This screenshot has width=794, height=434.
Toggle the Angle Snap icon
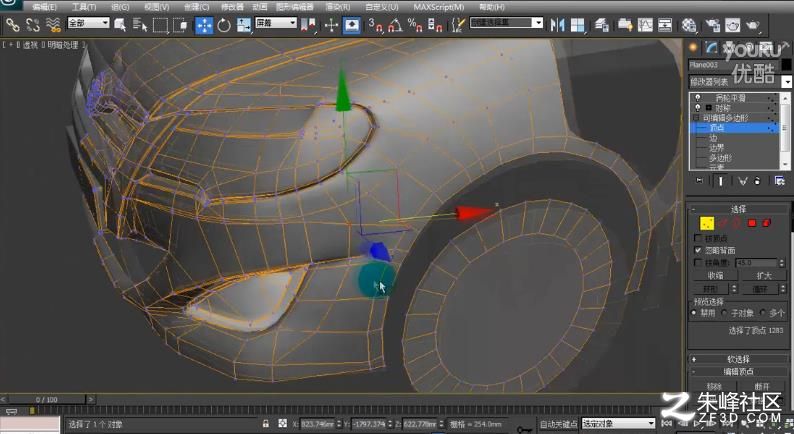tap(395, 25)
